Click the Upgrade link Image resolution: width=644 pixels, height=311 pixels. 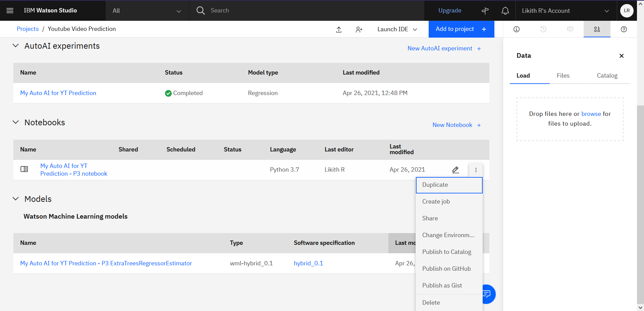[450, 11]
